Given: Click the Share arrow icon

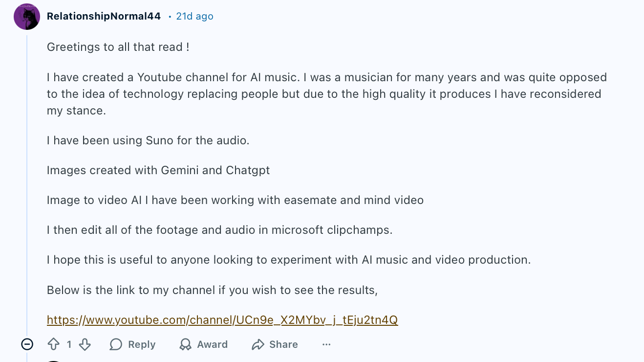Looking at the screenshot, I should (258, 344).
